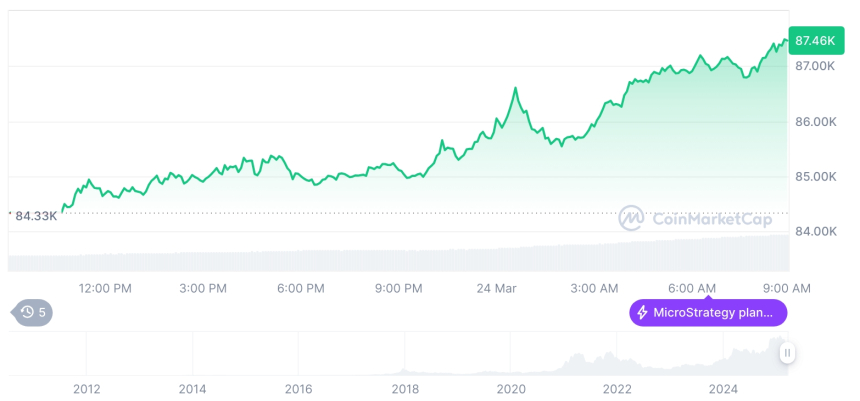Image resolution: width=860 pixels, height=401 pixels.
Task: Click the lightning bolt icon in purple tag
Action: click(641, 313)
